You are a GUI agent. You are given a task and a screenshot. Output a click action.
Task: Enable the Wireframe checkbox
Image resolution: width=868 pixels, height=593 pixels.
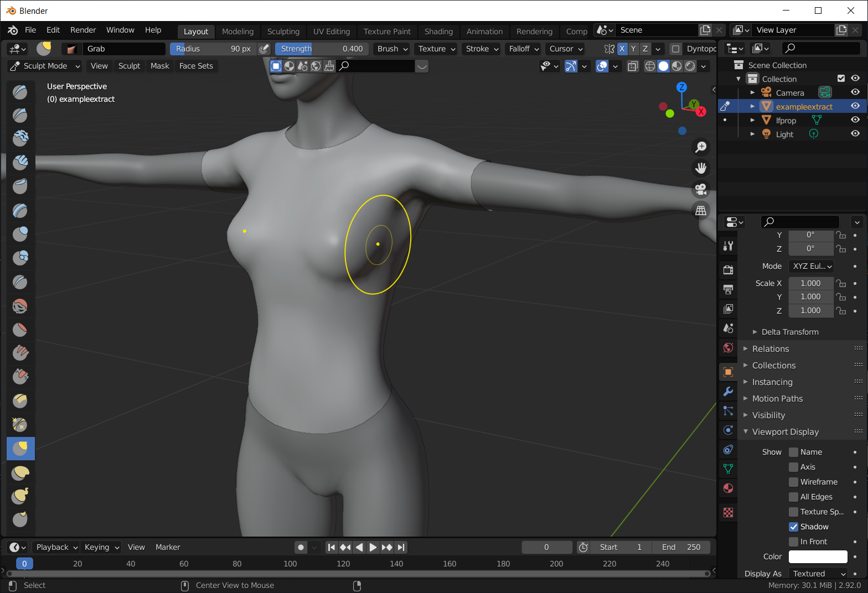(794, 482)
